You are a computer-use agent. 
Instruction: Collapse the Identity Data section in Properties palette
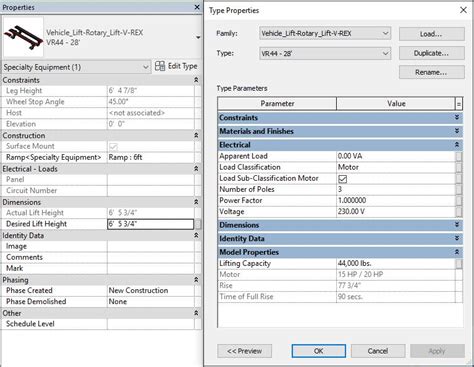tap(196, 235)
